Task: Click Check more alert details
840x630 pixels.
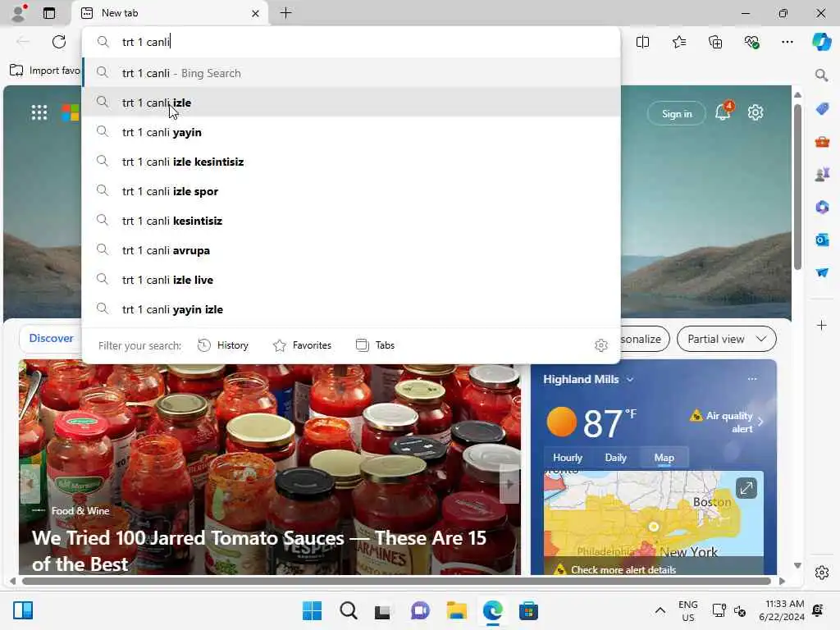Action: point(623,570)
